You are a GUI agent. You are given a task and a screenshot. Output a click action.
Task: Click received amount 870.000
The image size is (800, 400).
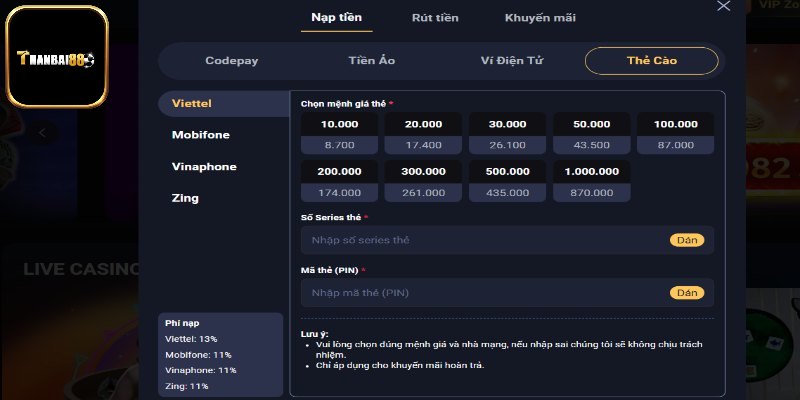pyautogui.click(x=592, y=193)
